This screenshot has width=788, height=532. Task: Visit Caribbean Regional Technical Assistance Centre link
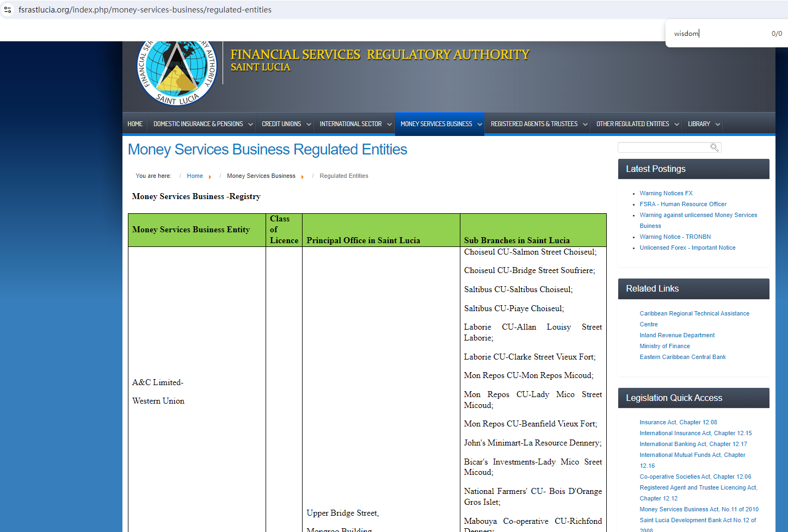click(x=694, y=319)
